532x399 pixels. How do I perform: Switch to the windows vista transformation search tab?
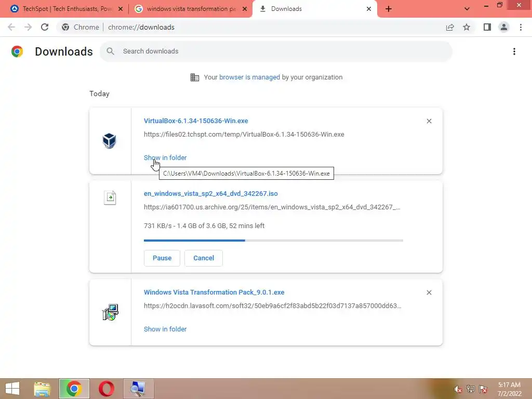coord(191,9)
